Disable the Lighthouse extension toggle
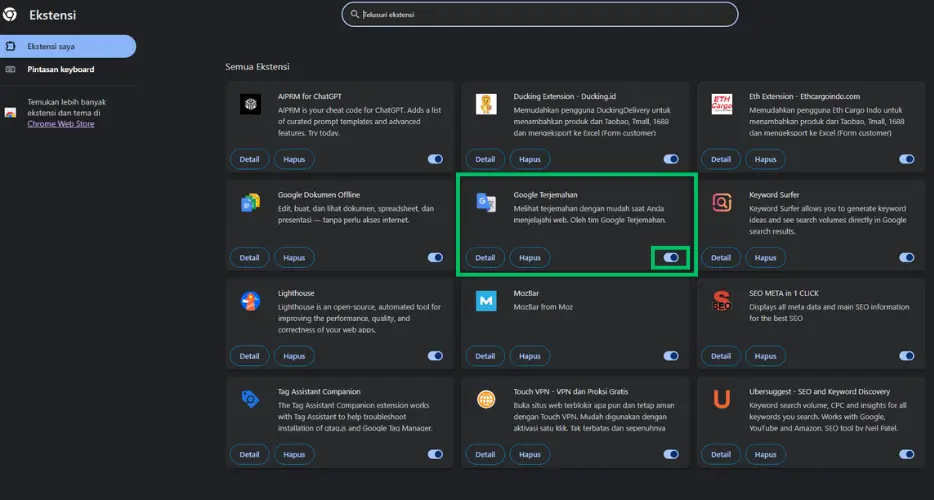934x500 pixels. coord(435,356)
